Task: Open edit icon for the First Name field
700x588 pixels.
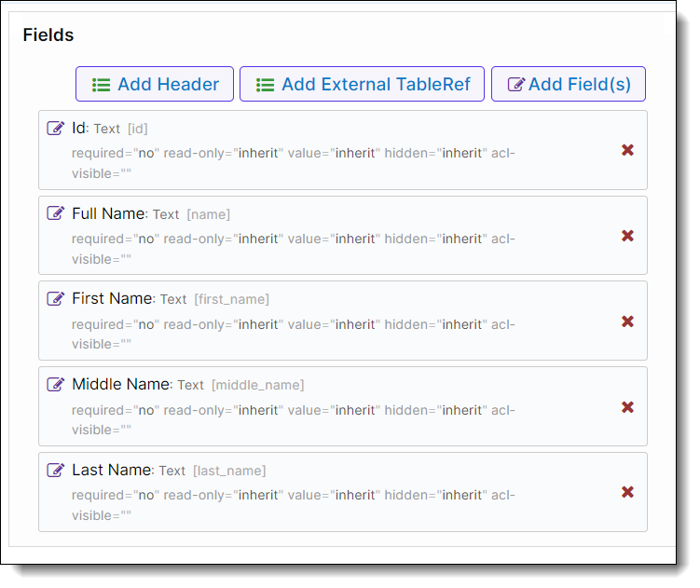Action: click(x=55, y=299)
